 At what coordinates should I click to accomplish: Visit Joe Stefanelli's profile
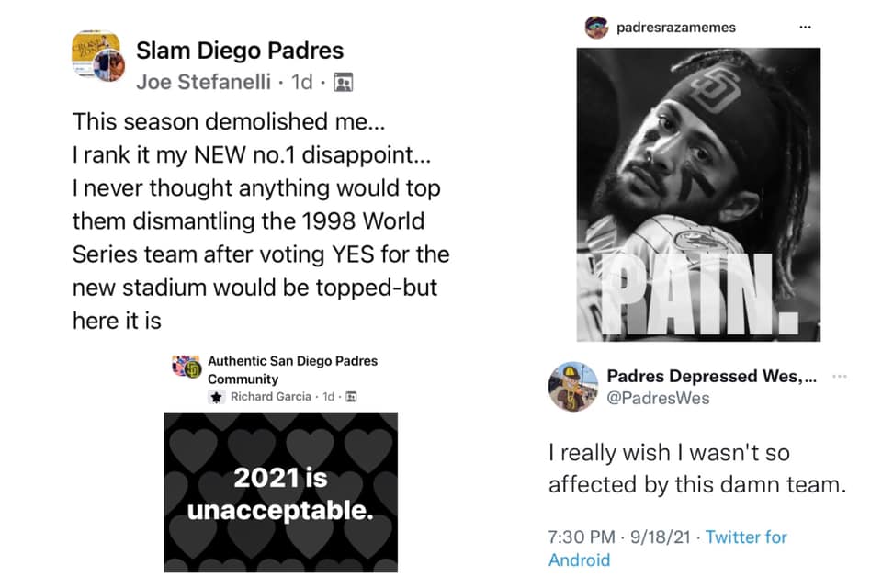(x=204, y=82)
